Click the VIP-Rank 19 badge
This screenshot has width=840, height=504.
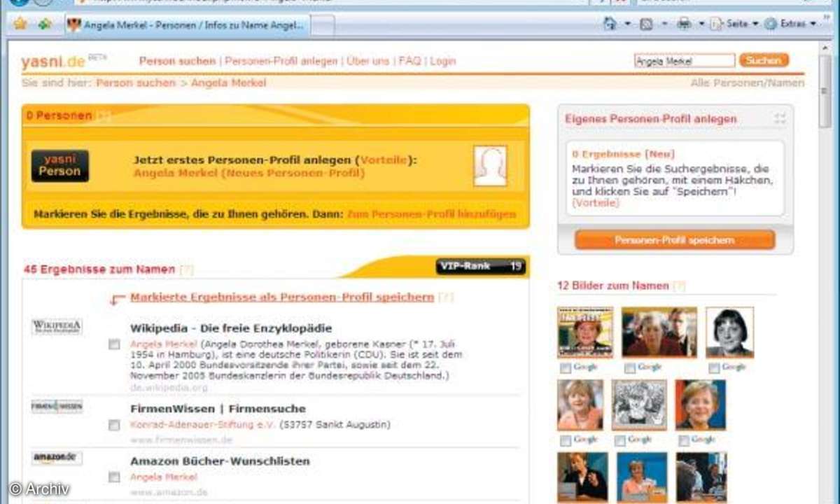coord(480,266)
